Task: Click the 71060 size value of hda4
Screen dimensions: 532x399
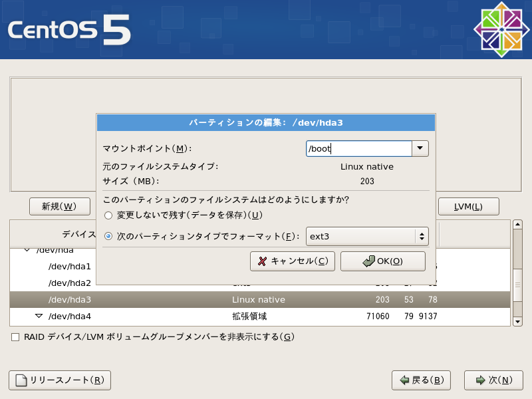Action: pos(378,317)
